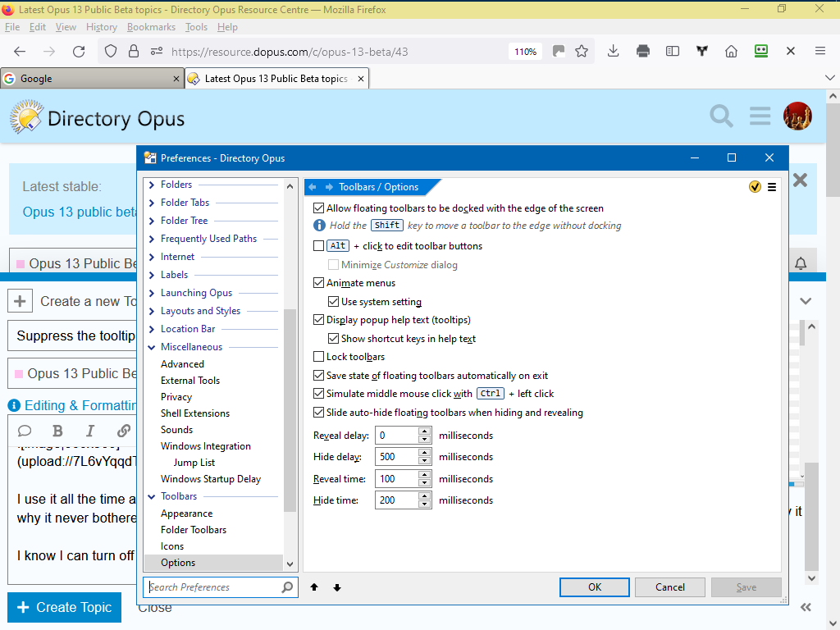This screenshot has height=630, width=840.
Task: Go forward in Preferences page history
Action: click(x=329, y=187)
